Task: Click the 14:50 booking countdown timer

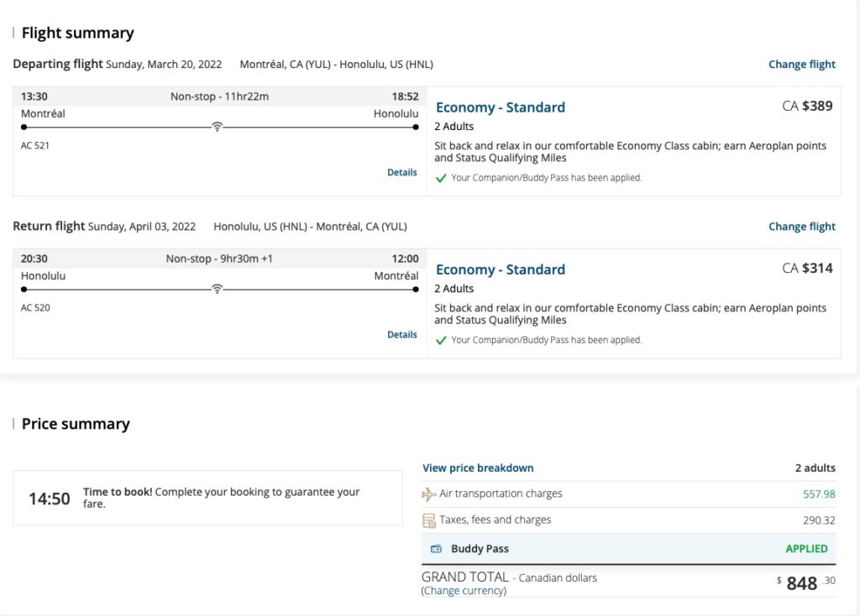Action: pos(50,499)
